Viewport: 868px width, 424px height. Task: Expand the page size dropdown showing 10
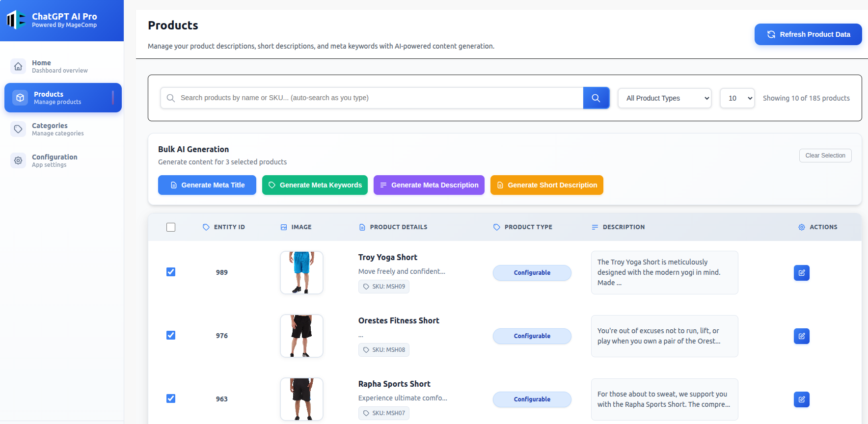click(737, 98)
